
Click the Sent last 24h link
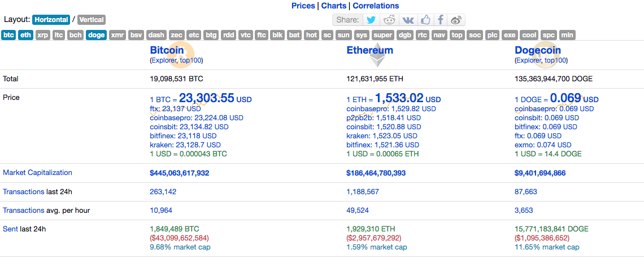click(x=10, y=229)
